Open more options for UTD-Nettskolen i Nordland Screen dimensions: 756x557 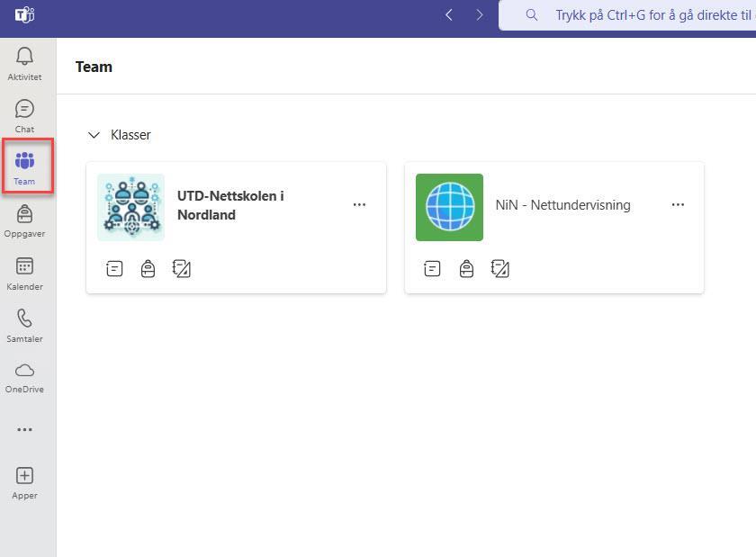tap(359, 205)
